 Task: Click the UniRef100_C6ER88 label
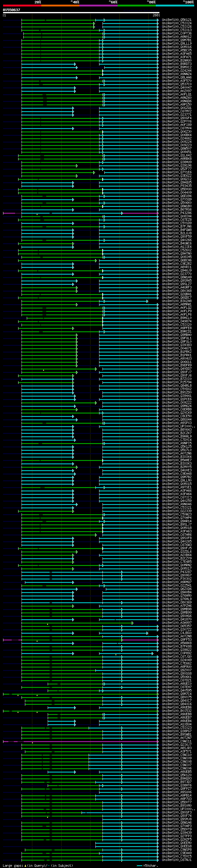(176, 410)
